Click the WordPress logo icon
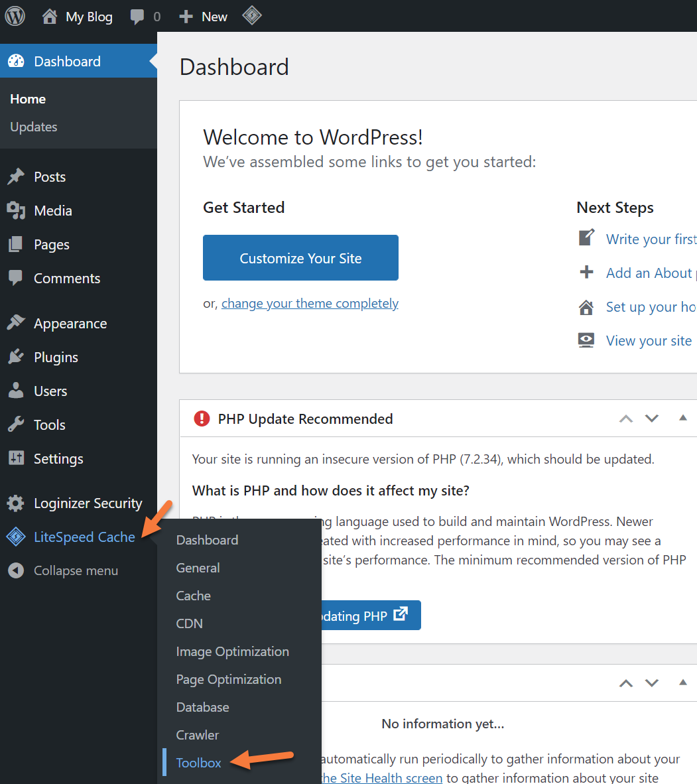 pos(15,17)
